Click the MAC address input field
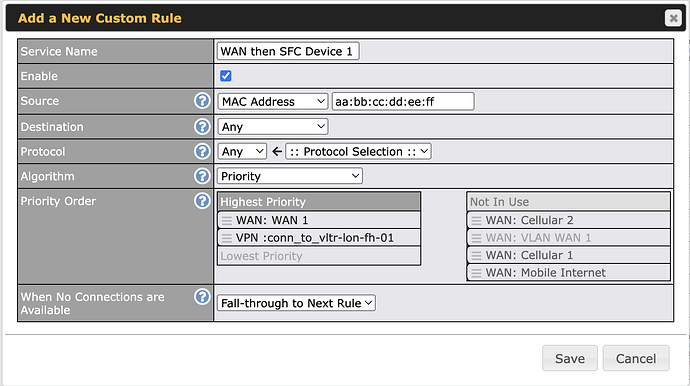 click(x=403, y=102)
